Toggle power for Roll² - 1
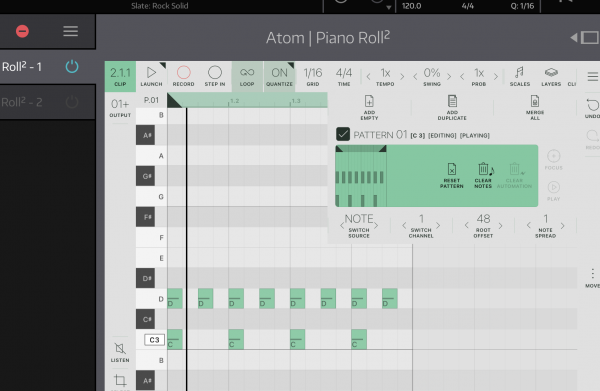The image size is (600, 391). [72, 67]
